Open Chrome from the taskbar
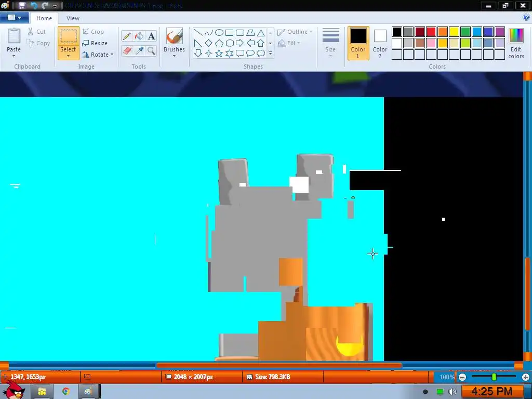The image size is (532, 399). (66, 391)
